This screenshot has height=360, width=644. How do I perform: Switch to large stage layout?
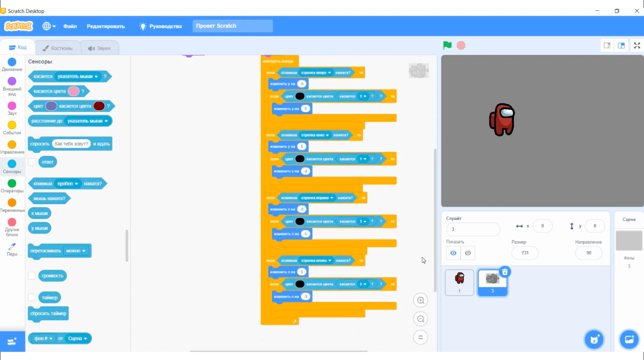pyautogui.click(x=621, y=46)
